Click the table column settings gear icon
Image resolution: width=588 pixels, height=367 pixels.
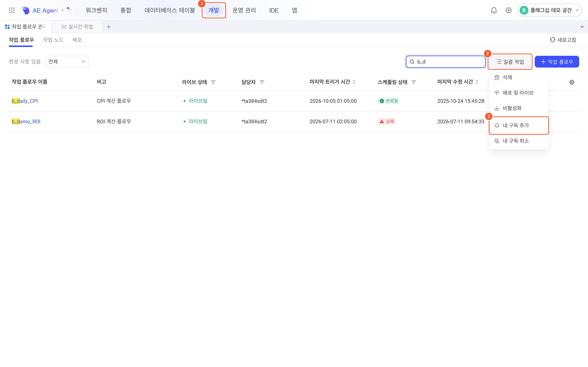572,82
